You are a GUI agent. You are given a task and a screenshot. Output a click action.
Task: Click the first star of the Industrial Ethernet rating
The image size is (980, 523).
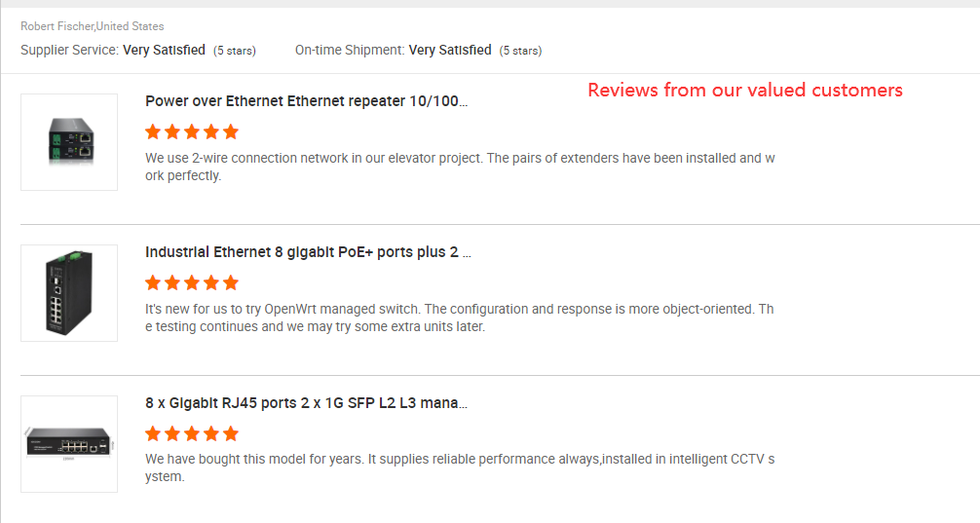click(x=153, y=282)
